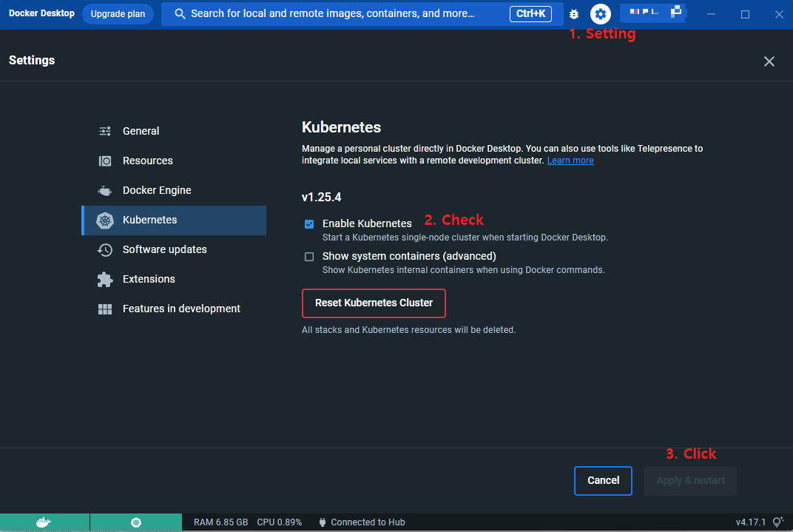793x532 pixels.
Task: Click the Docker Desktop title text
Action: [x=41, y=13]
